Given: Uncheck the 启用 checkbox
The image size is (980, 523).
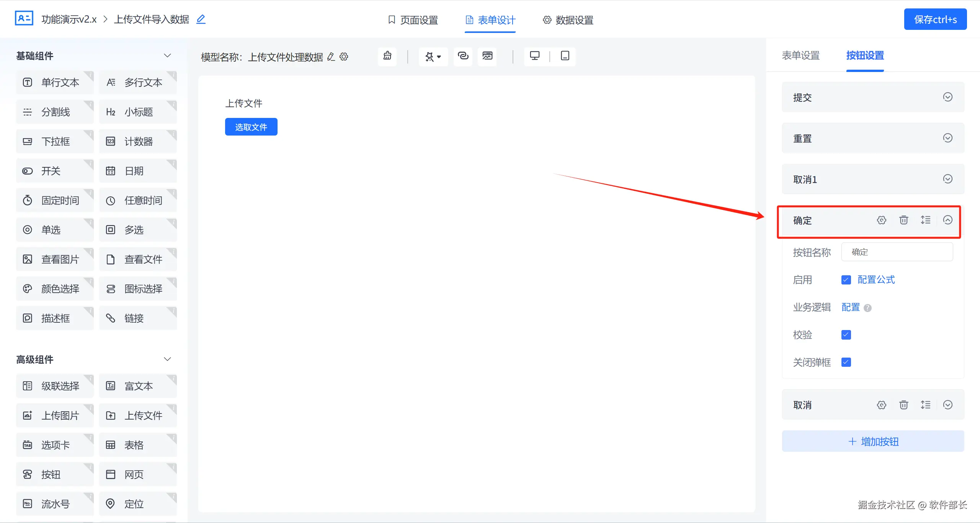Looking at the screenshot, I should click(x=846, y=280).
